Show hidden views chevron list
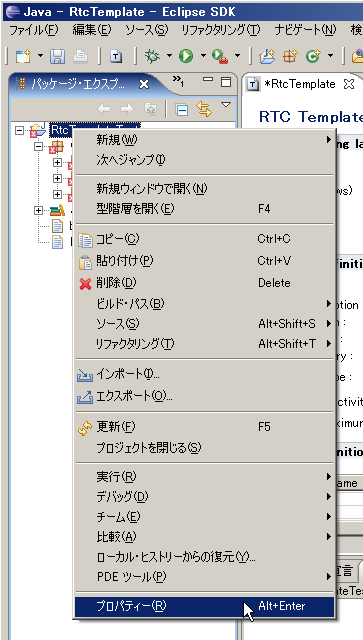363x640 pixels. (x=178, y=81)
